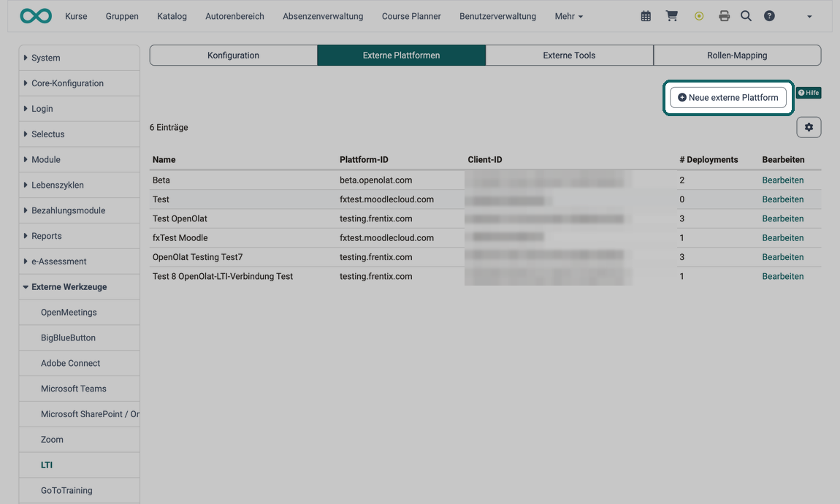This screenshot has width=840, height=504.
Task: Open the table settings gear icon
Action: pos(809,128)
